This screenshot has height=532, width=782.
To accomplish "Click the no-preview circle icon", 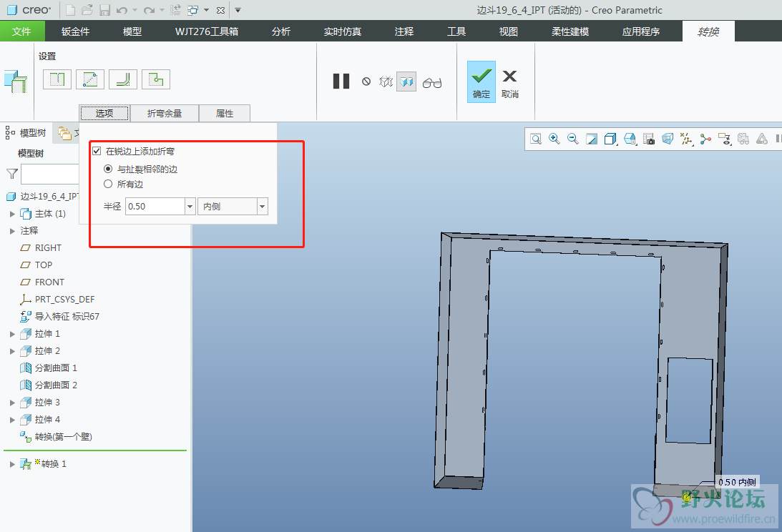I will pos(366,82).
